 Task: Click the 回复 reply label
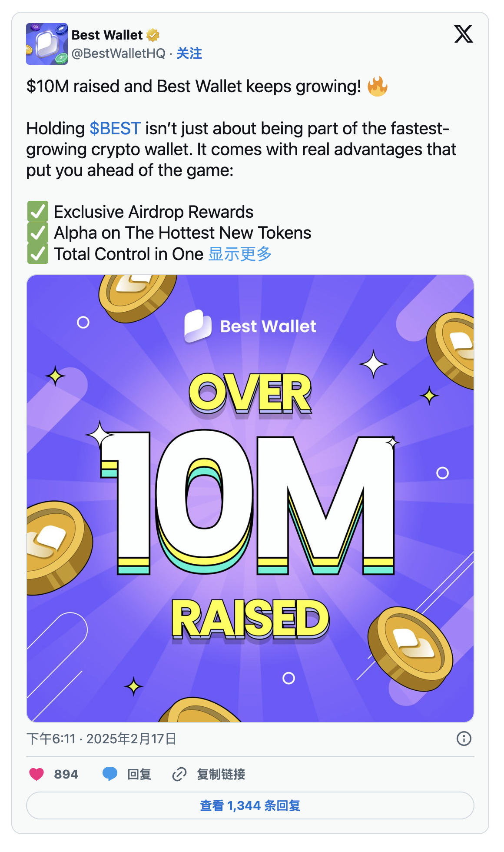pos(139,774)
